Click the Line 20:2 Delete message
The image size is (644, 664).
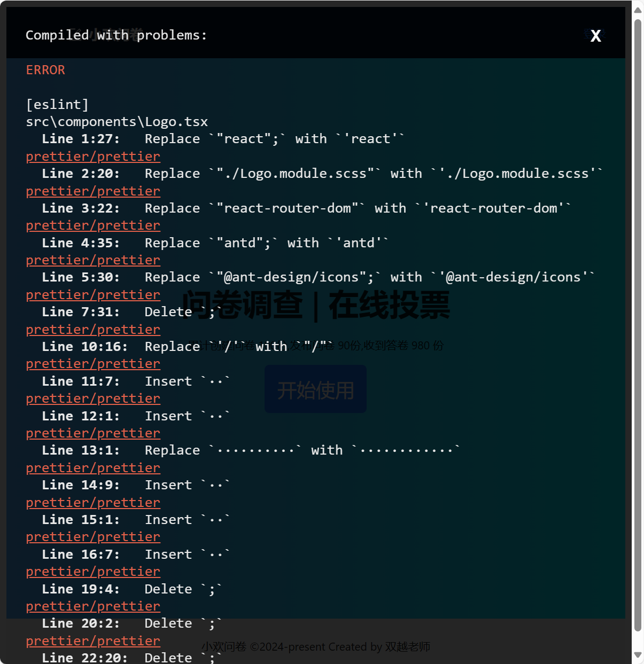pyautogui.click(x=132, y=623)
